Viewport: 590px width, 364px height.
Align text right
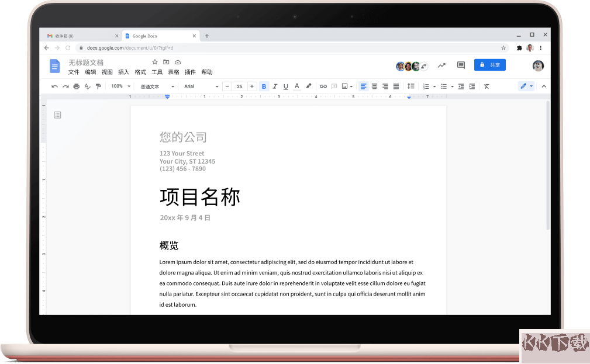(x=385, y=86)
